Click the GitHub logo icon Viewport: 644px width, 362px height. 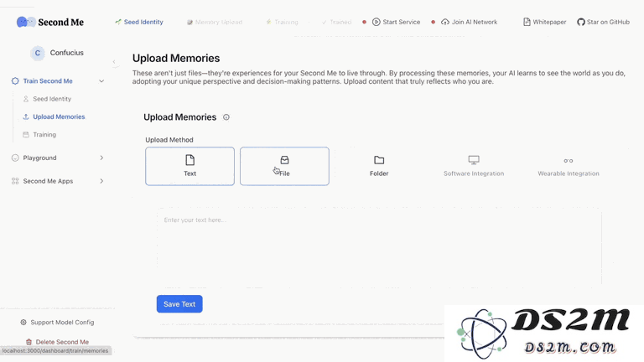[x=581, y=22]
